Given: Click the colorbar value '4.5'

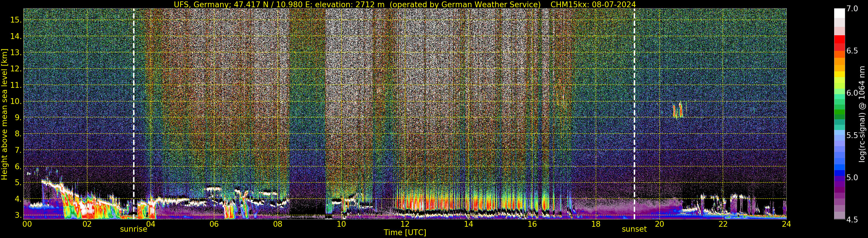Looking at the screenshot, I should [x=852, y=220].
